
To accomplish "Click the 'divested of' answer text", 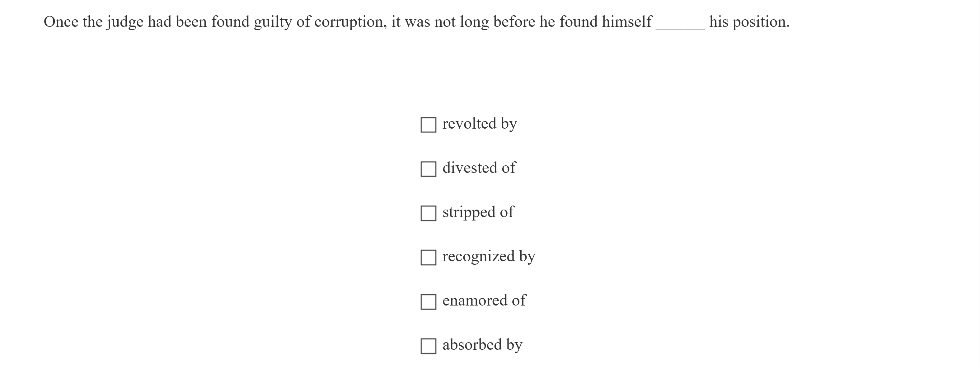I will pos(479,168).
